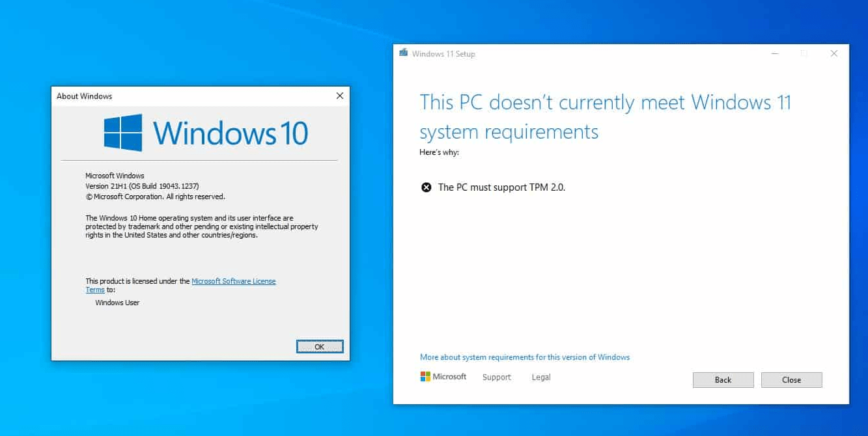The height and width of the screenshot is (436, 868).
Task: Open the Microsoft Software License Terms link
Action: 234,281
